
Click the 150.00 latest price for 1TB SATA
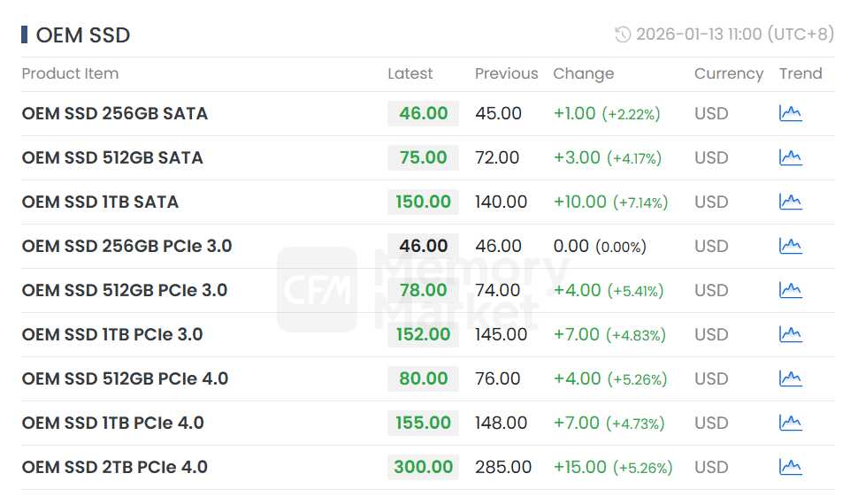[423, 202]
